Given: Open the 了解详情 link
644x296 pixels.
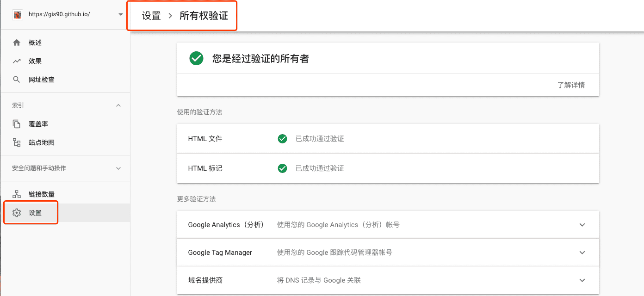Looking at the screenshot, I should 571,85.
